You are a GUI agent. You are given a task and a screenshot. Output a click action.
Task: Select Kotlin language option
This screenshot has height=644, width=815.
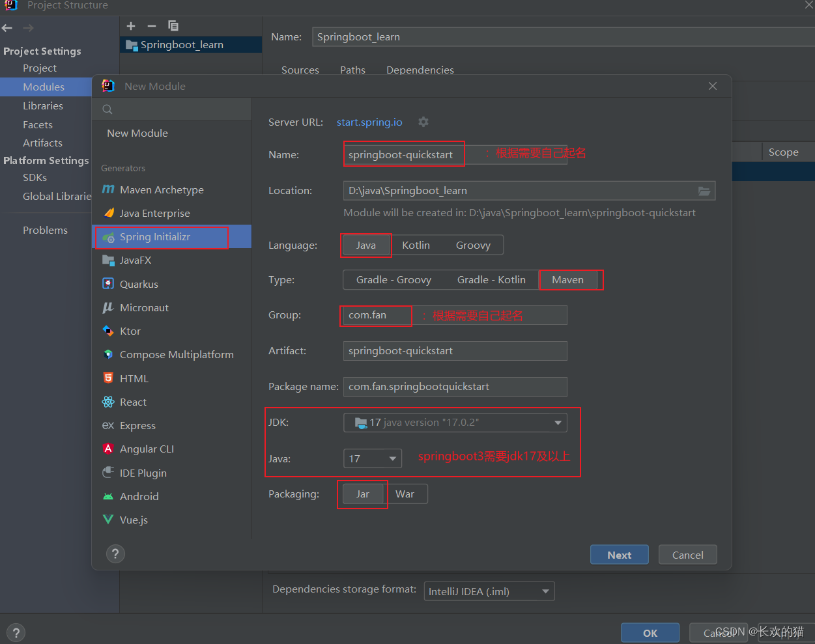point(416,245)
